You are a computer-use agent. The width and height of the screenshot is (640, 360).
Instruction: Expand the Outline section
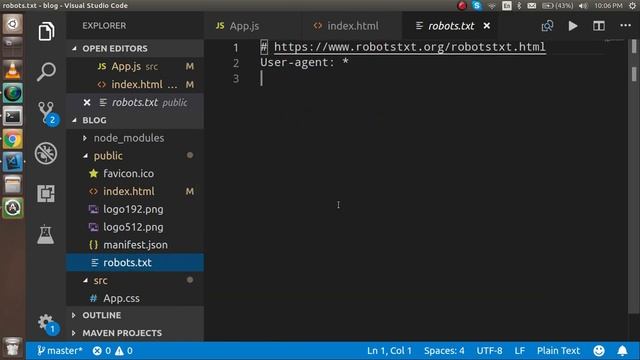(x=135, y=315)
